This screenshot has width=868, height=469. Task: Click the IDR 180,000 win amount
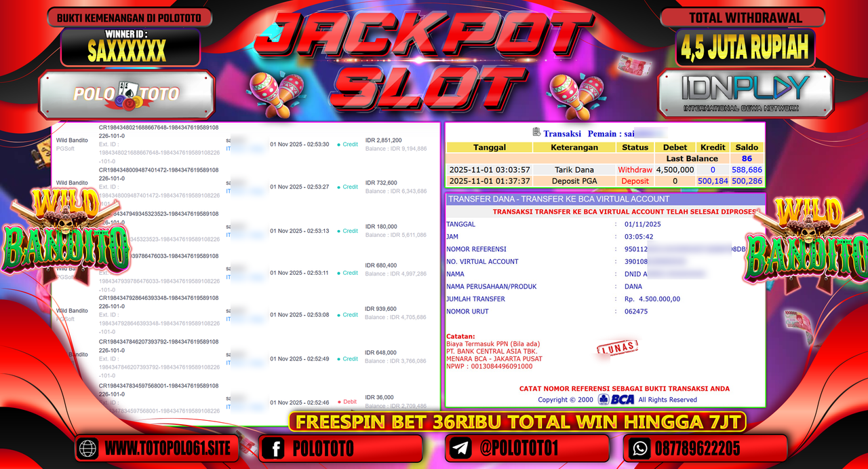pyautogui.click(x=381, y=227)
